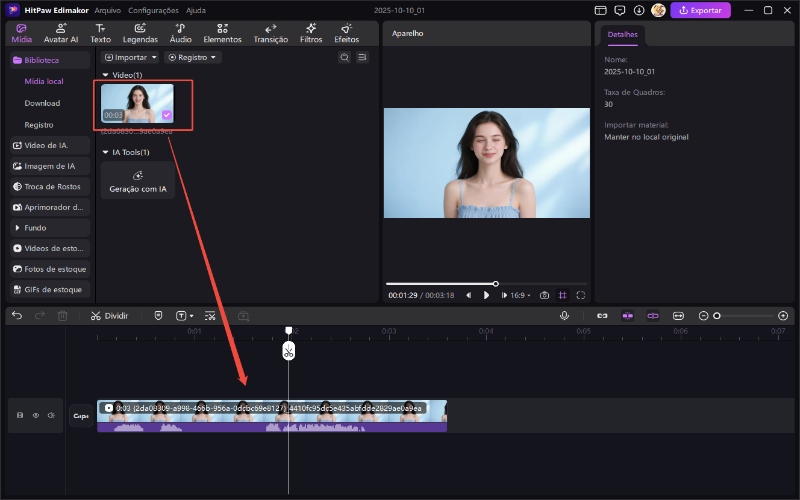Click the microphone voice-over icon
Screen dimensions: 800x500
[564, 315]
